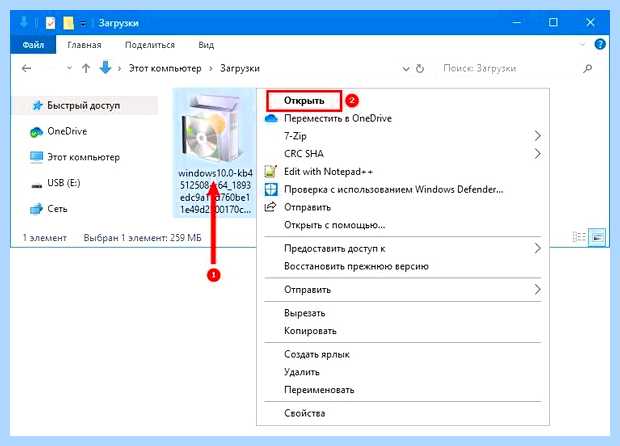Click the search magnifier icon
This screenshot has height=446, width=620.
588,68
